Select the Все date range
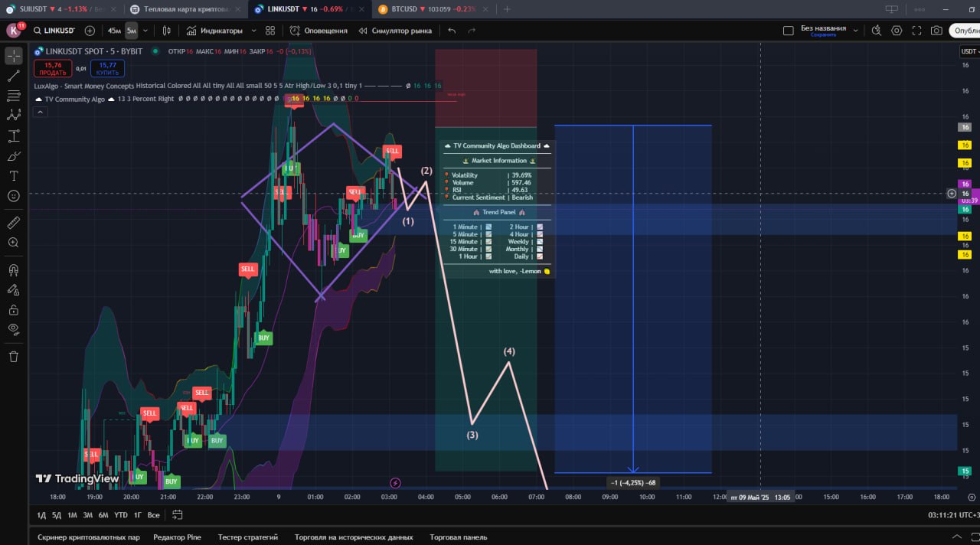 (154, 515)
